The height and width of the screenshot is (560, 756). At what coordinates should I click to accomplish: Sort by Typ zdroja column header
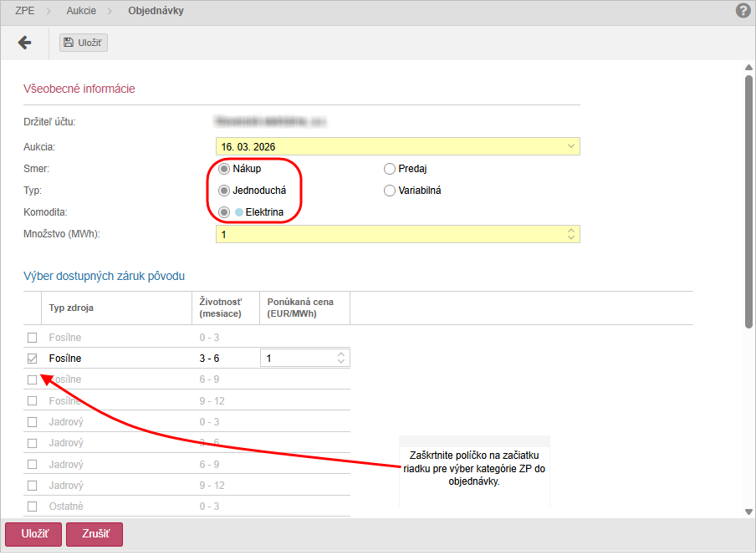tap(72, 308)
